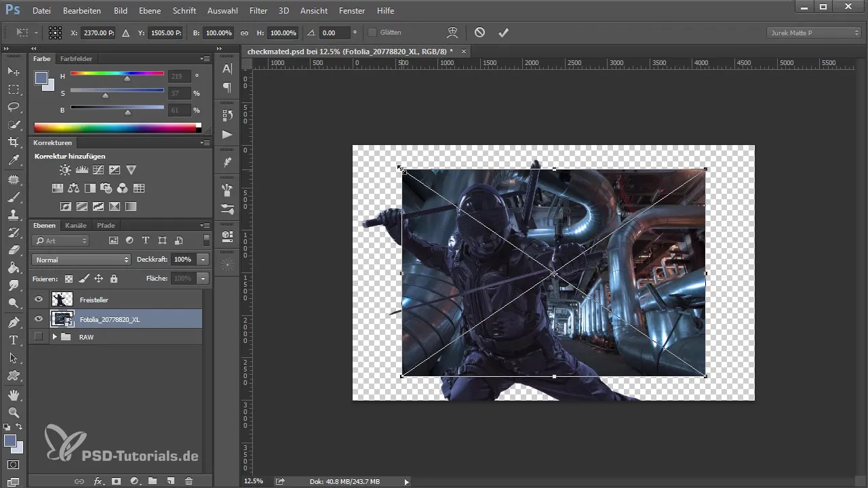The image size is (868, 488).
Task: Hide the Fotolia_20778820_XL layer
Action: [x=39, y=319]
